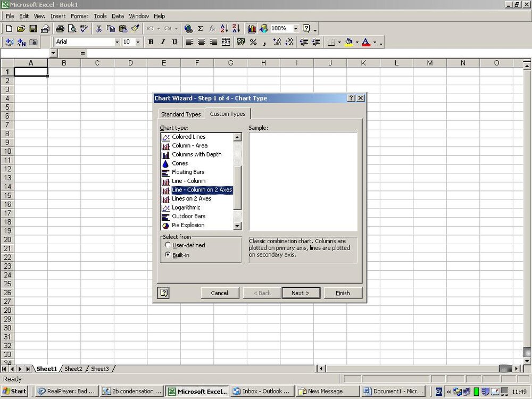Click Cancel in the Chart Wizard
Viewport: 532px width, 399px height.
point(220,293)
